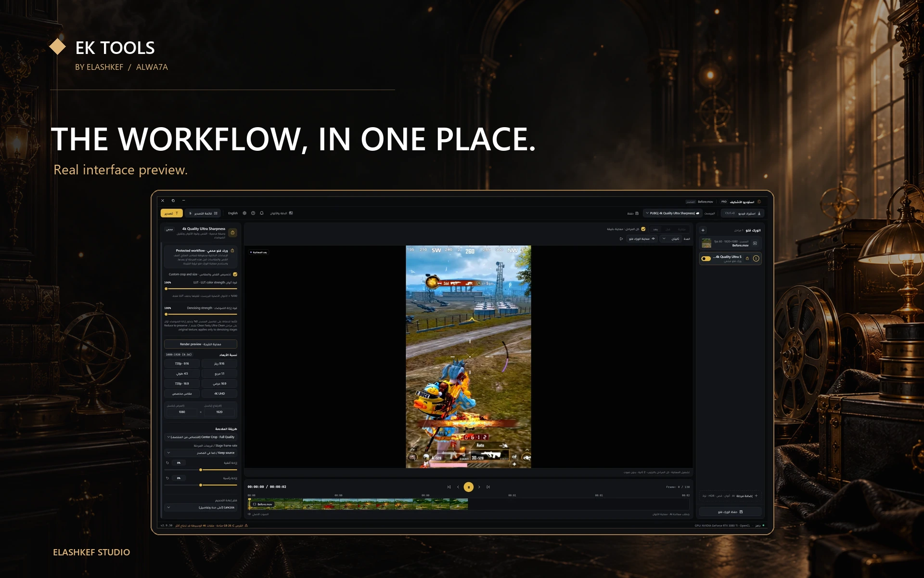Toggle the all-stages accurate preview checkbox
The height and width of the screenshot is (578, 924).
pyautogui.click(x=643, y=229)
